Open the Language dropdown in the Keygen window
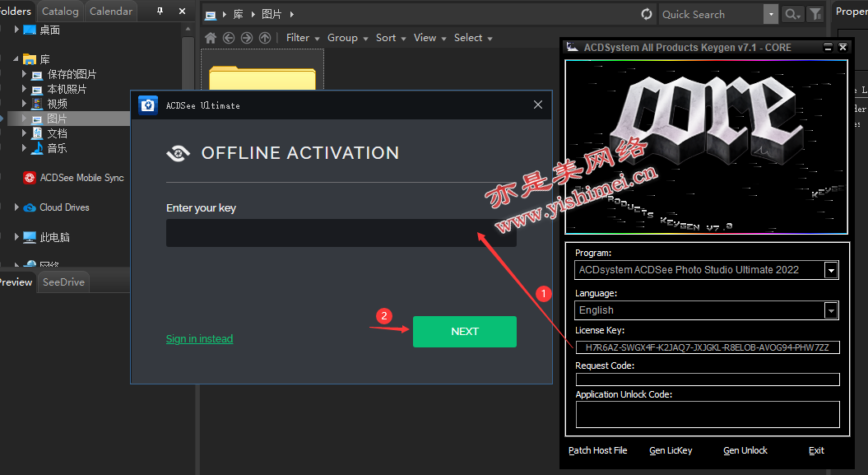868x475 pixels. click(x=831, y=310)
